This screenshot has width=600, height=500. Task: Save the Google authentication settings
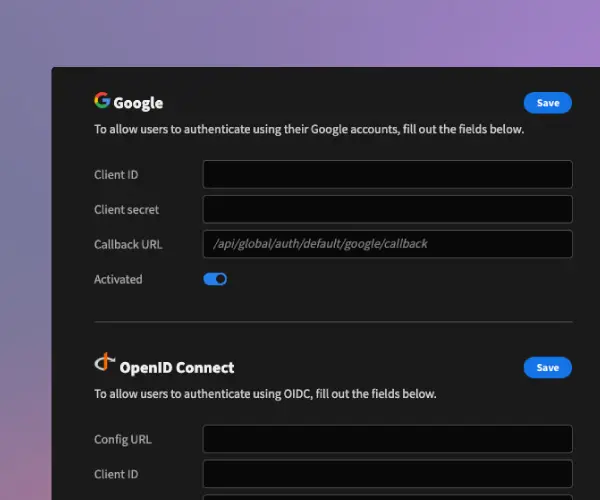pyautogui.click(x=548, y=103)
